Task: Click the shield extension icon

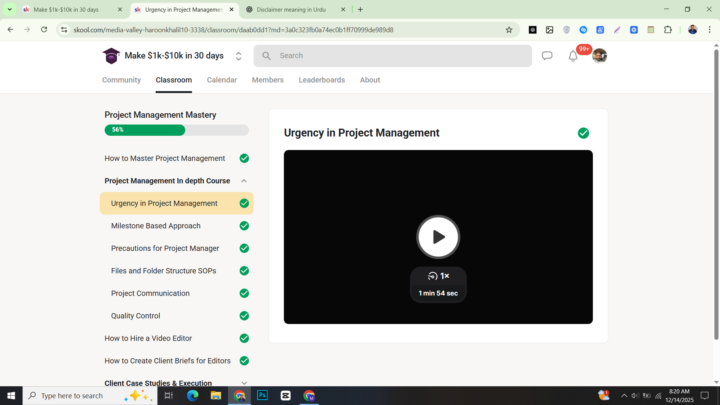Action: 567,30
